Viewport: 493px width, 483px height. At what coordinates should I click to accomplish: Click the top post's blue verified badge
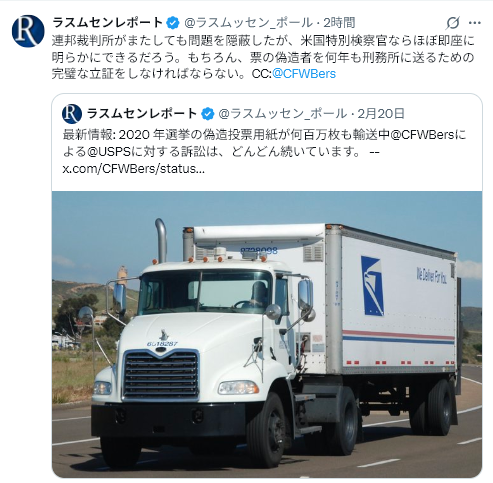click(x=173, y=23)
